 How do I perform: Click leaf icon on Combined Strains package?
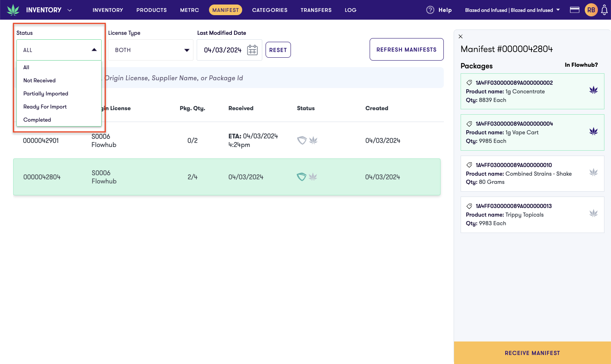(x=593, y=172)
